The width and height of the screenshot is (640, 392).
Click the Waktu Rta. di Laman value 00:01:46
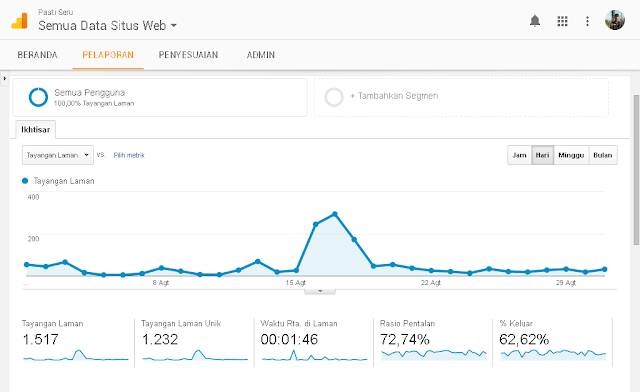289,339
